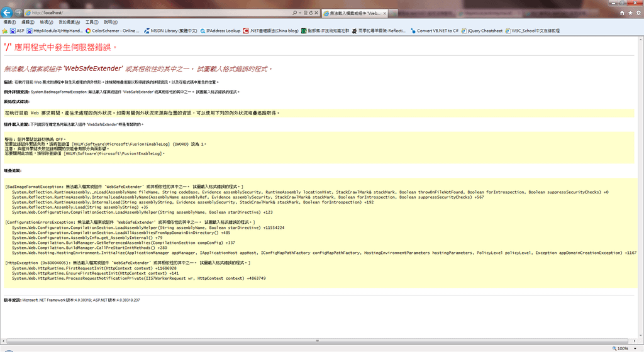Click the add-to-favorites-bar star icon
This screenshot has height=352, width=644.
(5, 31)
